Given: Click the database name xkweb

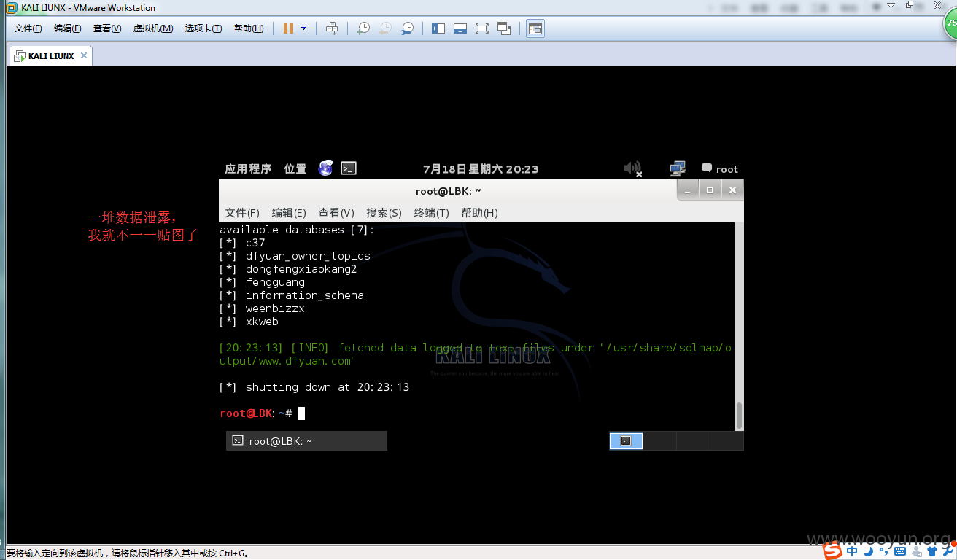Looking at the screenshot, I should pos(262,322).
